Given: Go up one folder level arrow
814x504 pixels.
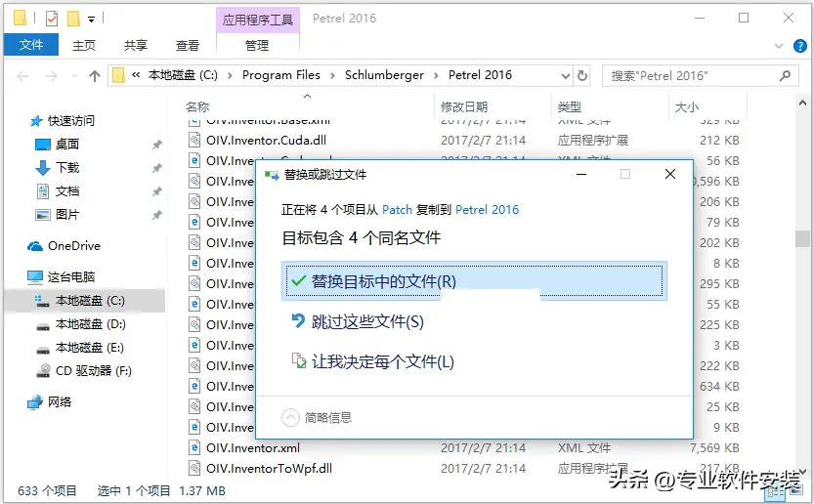Looking at the screenshot, I should [95, 76].
